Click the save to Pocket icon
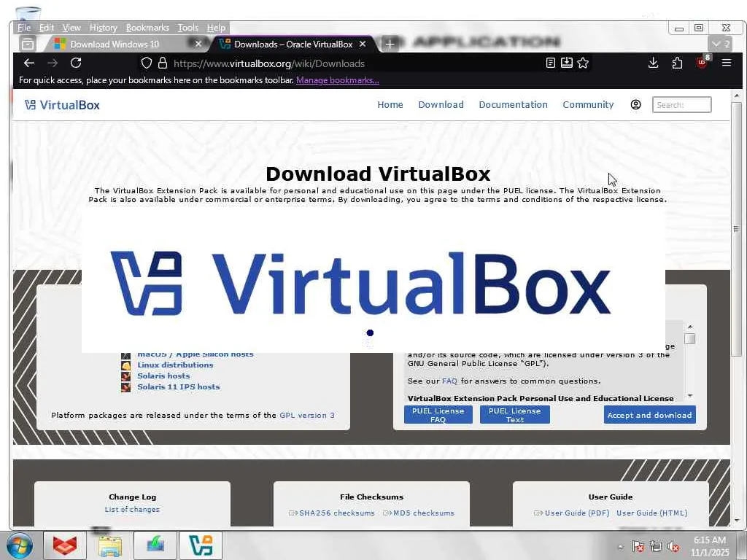The width and height of the screenshot is (747, 560). [566, 63]
